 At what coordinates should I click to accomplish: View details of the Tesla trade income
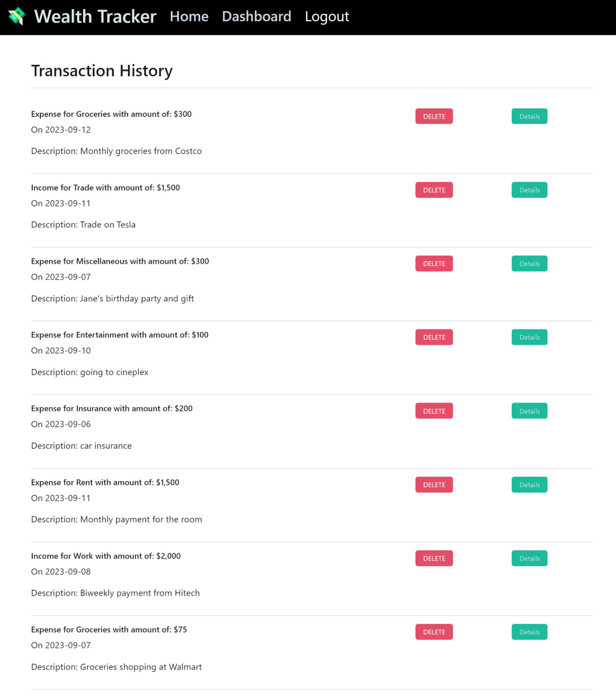(x=529, y=190)
